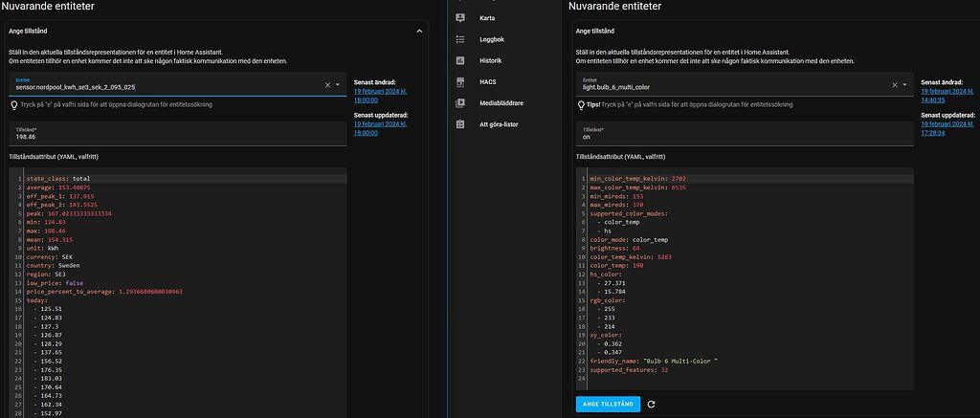Screen dimensions: 980x418
Task: Click the HACS store icon
Action: 459,81
